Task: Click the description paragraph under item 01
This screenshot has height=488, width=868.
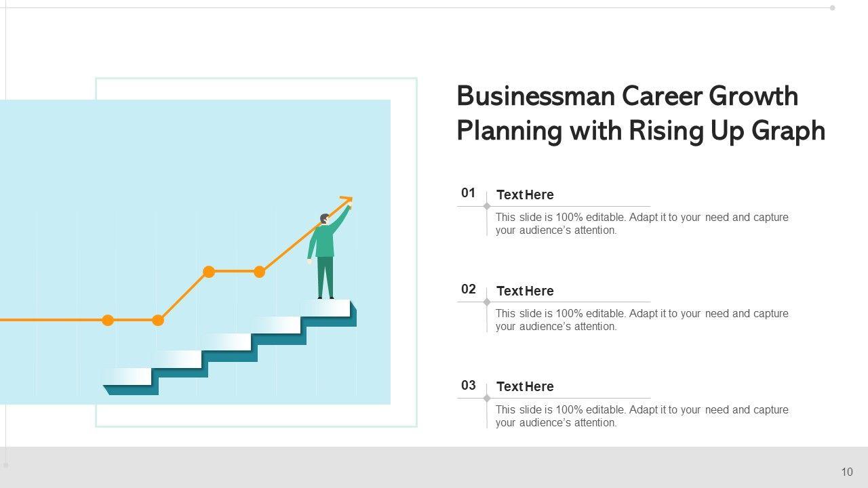Action: coord(642,224)
